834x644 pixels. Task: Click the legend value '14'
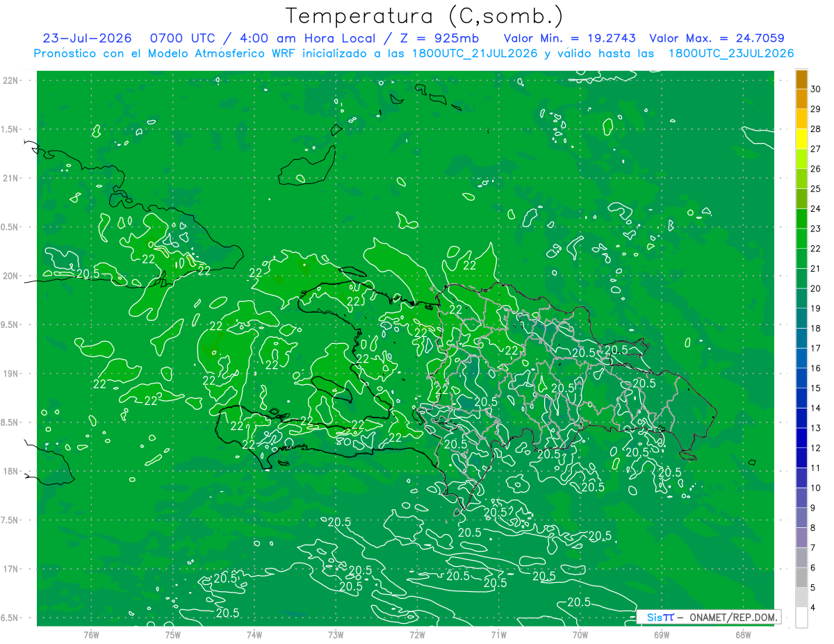tap(816, 408)
